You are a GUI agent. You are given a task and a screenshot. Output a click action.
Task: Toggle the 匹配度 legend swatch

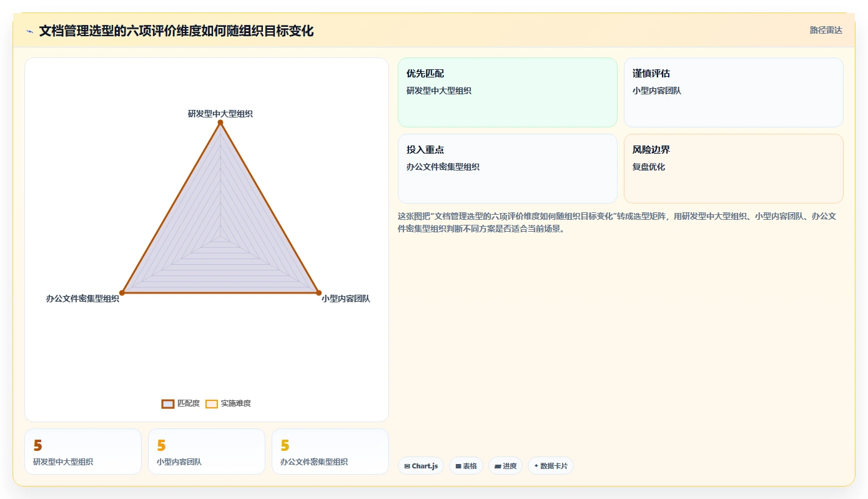[x=167, y=404]
